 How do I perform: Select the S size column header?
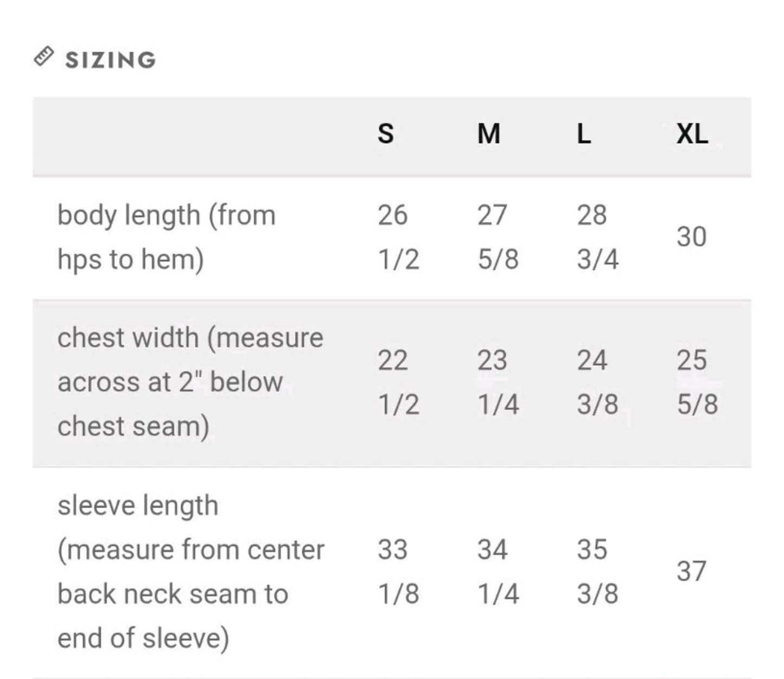(386, 133)
